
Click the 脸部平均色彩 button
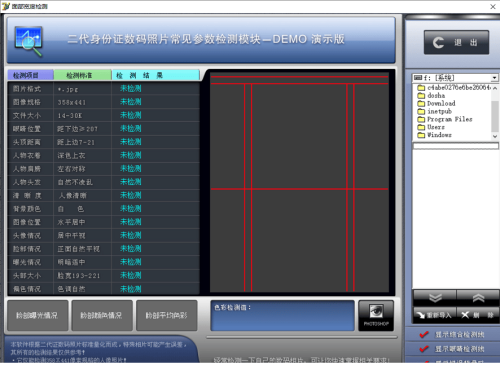point(166,315)
